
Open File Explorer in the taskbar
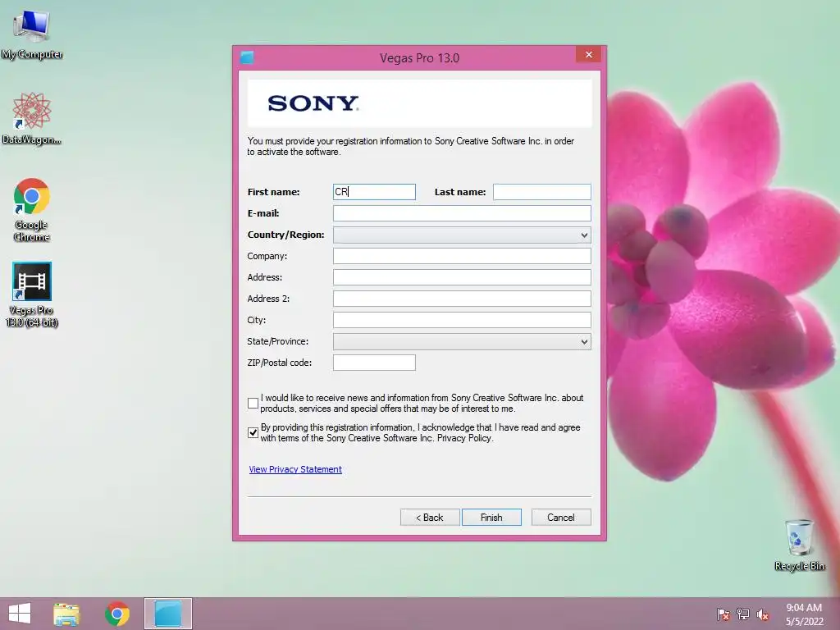[66, 614]
